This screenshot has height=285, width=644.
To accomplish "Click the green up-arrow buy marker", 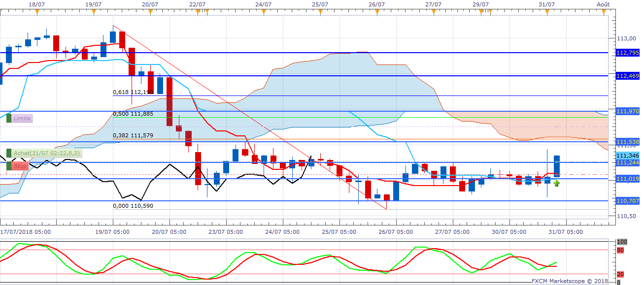I will 557,183.
